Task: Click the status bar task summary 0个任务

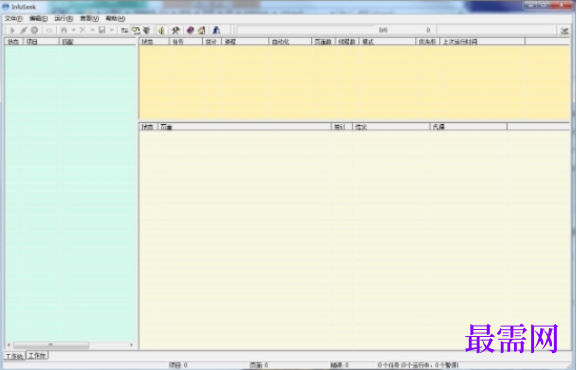Action: point(418,365)
